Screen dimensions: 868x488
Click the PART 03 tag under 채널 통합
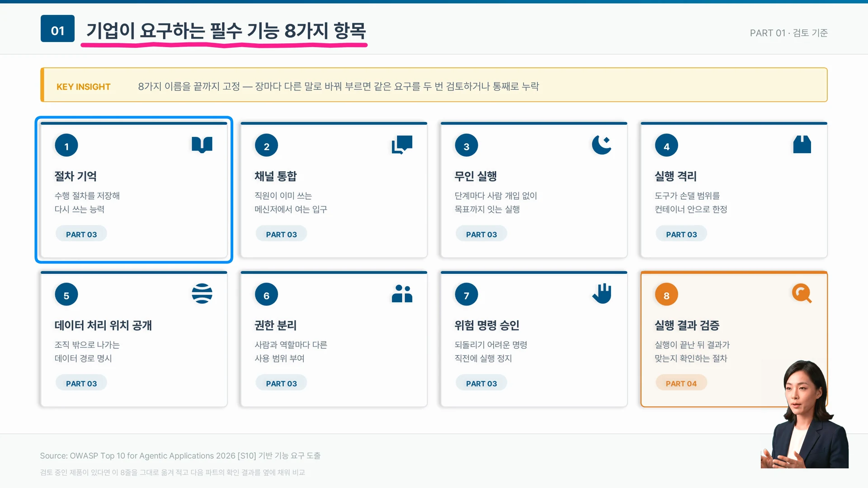click(281, 234)
